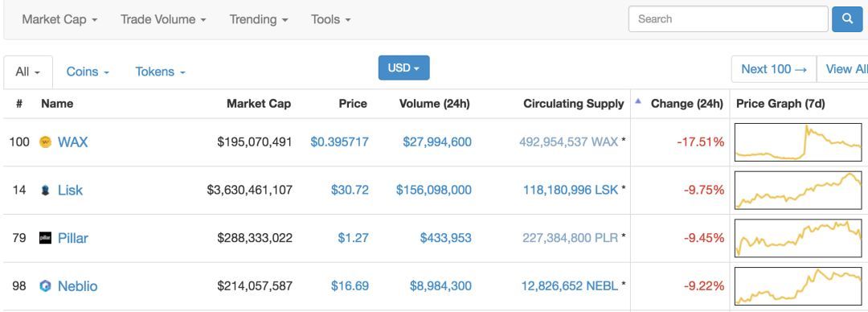Click the Lisk price $30.72 link
Image resolution: width=868 pixels, height=312 pixels.
pos(350,190)
